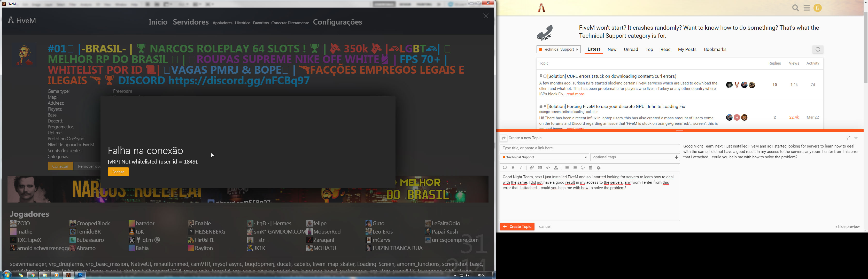Toggle the topic tracking circle button
This screenshot has width=868, height=279.
coord(818,50)
